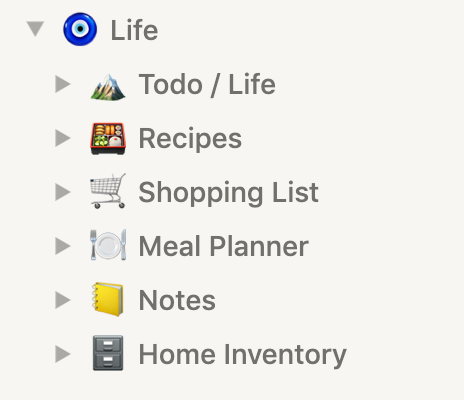
Task: Click the yellow notebook Notes icon
Action: click(x=107, y=299)
